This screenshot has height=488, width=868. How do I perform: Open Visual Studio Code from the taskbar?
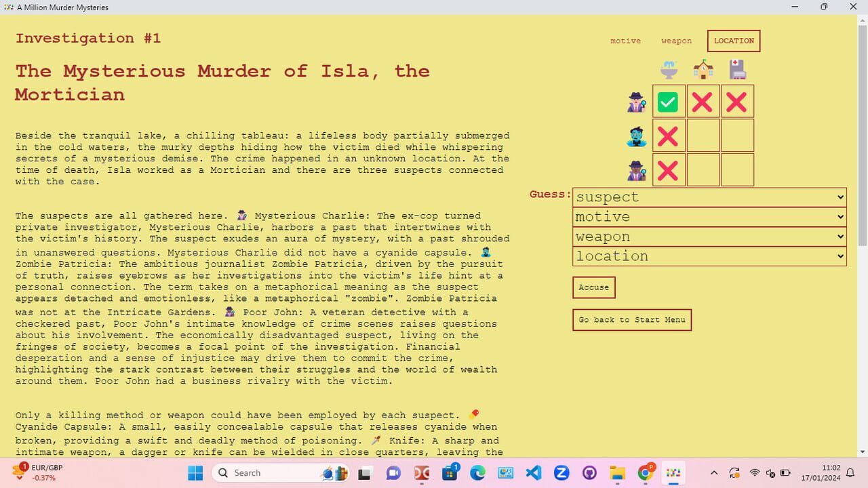pyautogui.click(x=534, y=472)
